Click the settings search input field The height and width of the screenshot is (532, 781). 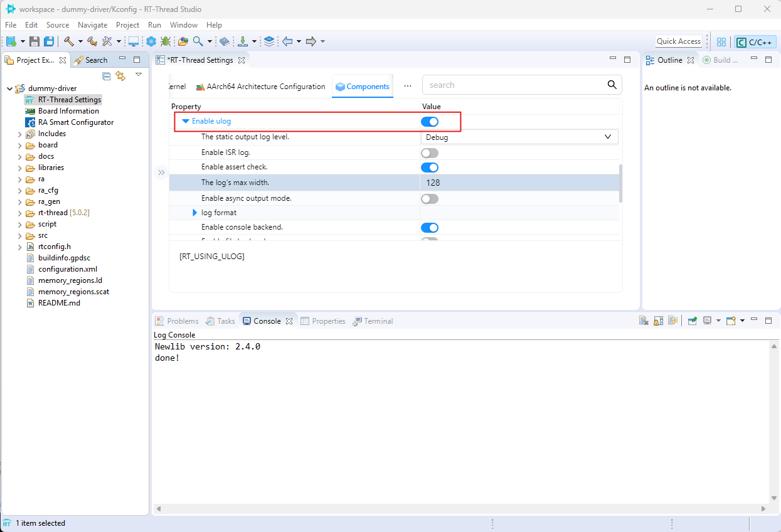[x=511, y=85]
